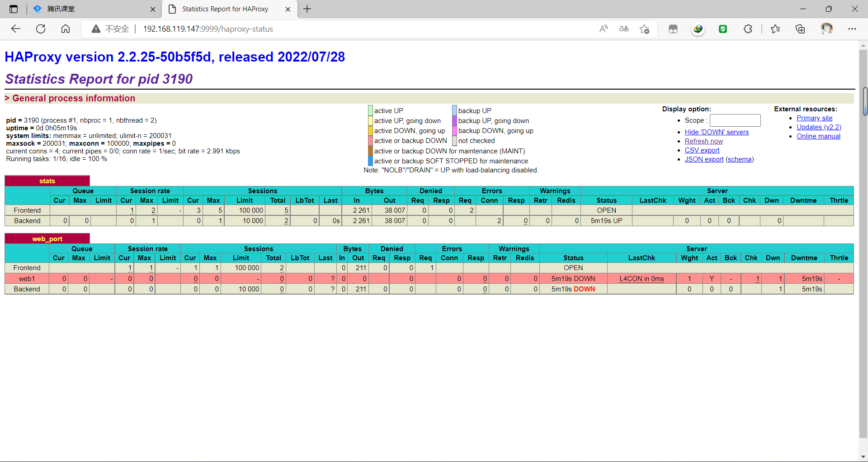This screenshot has height=462, width=868.
Task: Click Statistics Report for pid 3190 heading
Action: 99,79
